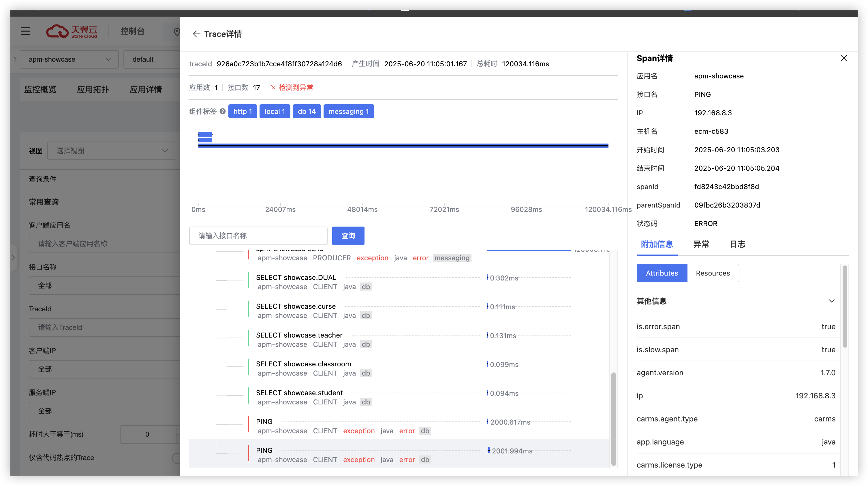Click the carms.agent.type attribute row
This screenshot has height=486, width=868.
(x=736, y=419)
